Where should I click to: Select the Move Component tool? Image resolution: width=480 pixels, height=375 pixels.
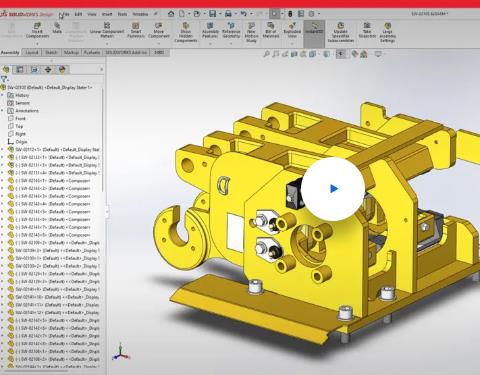point(159,30)
